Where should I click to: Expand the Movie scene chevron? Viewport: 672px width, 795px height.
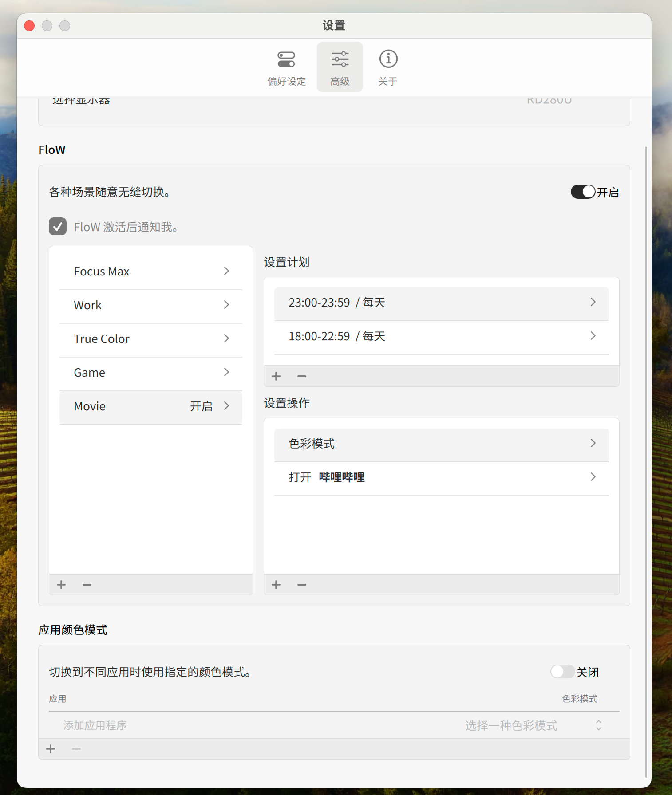click(x=226, y=406)
